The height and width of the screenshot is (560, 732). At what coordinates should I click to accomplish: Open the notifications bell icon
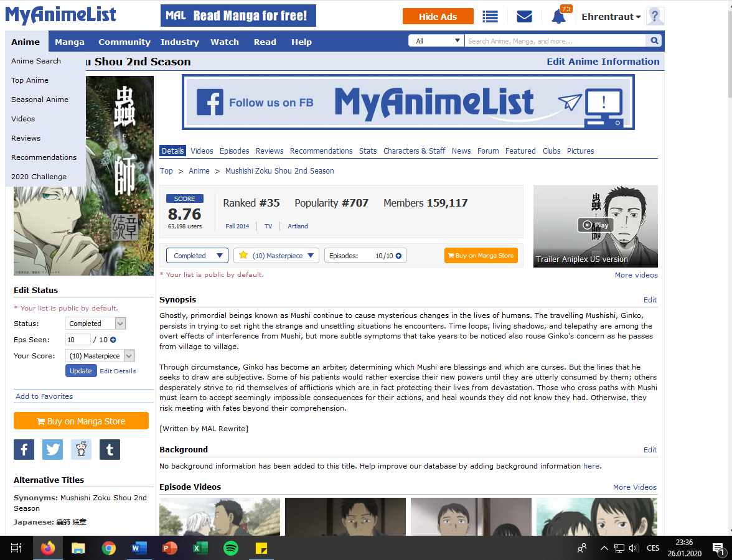pos(559,16)
